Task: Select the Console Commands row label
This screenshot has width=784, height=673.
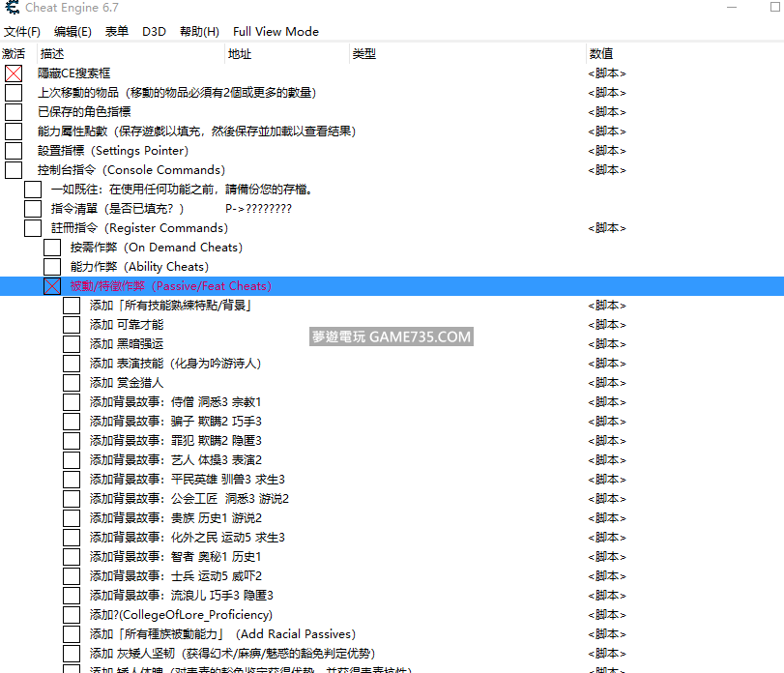Action: click(131, 170)
